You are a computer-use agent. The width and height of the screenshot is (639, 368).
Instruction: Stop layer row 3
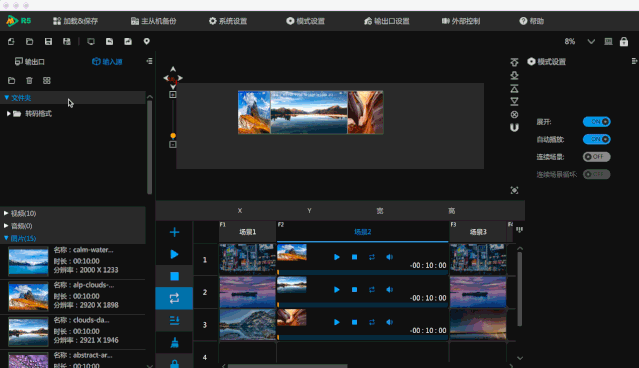point(355,322)
